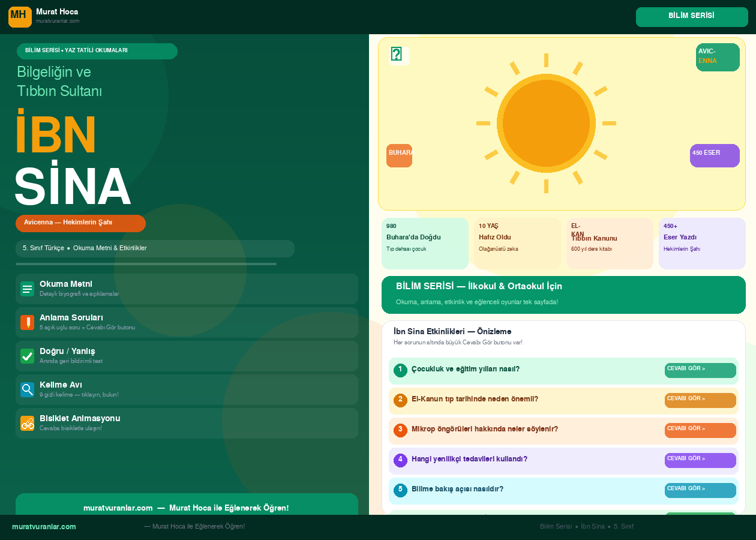Reveal answer for El-Kanun question

pos(700,400)
